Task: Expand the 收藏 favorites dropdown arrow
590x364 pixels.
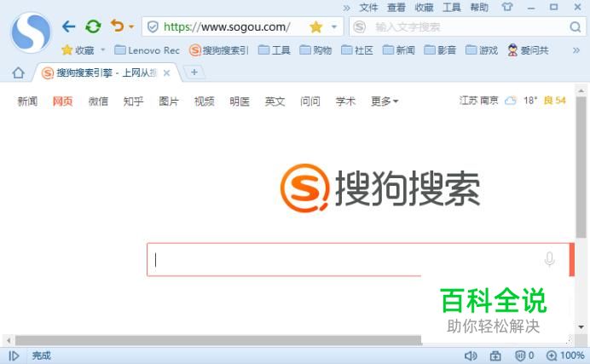Action: [x=102, y=49]
